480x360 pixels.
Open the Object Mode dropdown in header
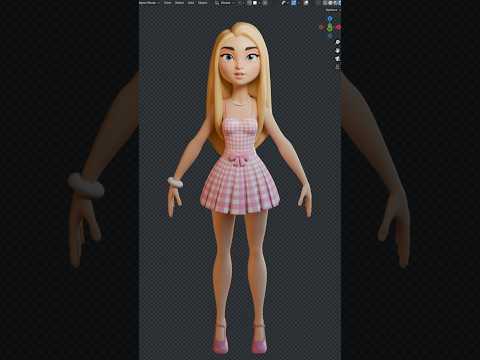coord(149,3)
